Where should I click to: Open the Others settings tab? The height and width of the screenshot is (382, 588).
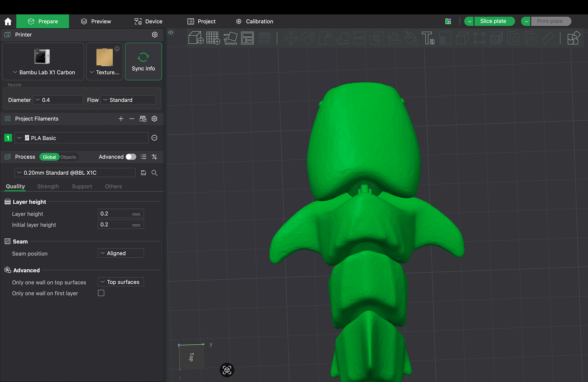[113, 186]
